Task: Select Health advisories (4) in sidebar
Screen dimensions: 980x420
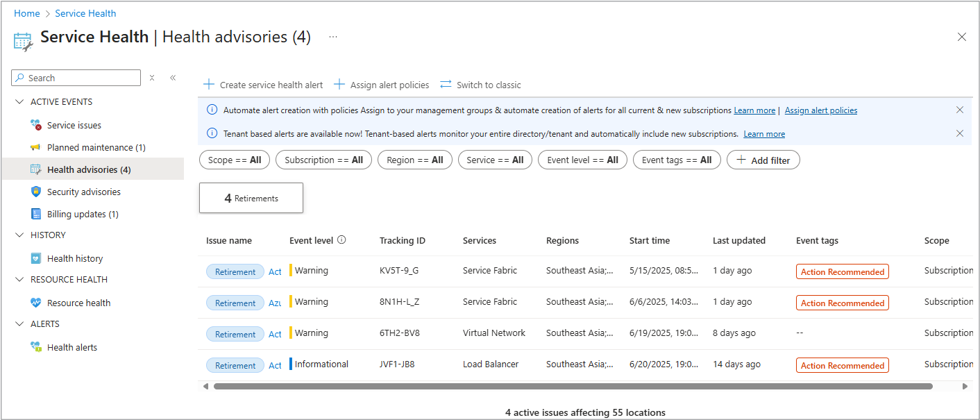Action: point(89,169)
